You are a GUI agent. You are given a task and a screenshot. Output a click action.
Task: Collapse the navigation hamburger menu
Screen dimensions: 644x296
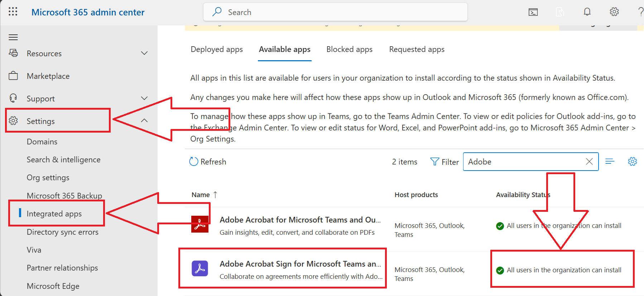click(x=13, y=37)
